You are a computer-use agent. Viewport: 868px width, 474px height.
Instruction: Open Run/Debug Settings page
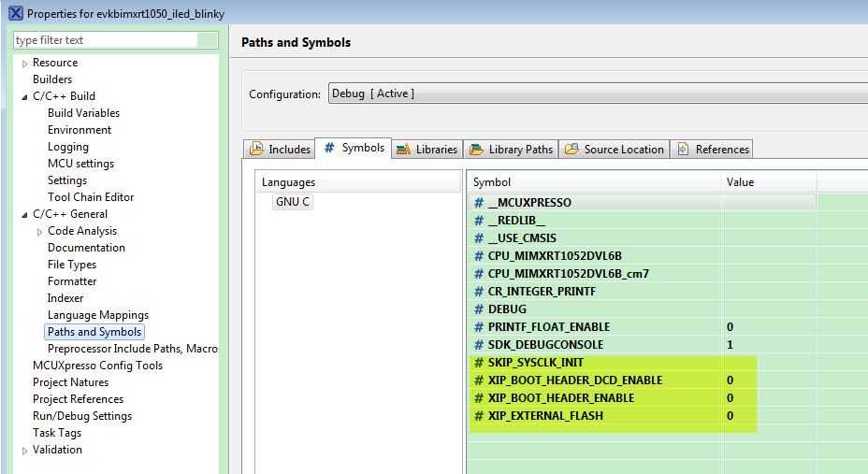click(82, 416)
